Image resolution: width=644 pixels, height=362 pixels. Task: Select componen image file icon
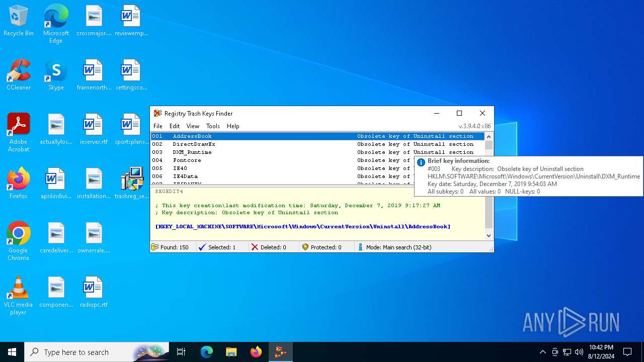click(x=56, y=293)
